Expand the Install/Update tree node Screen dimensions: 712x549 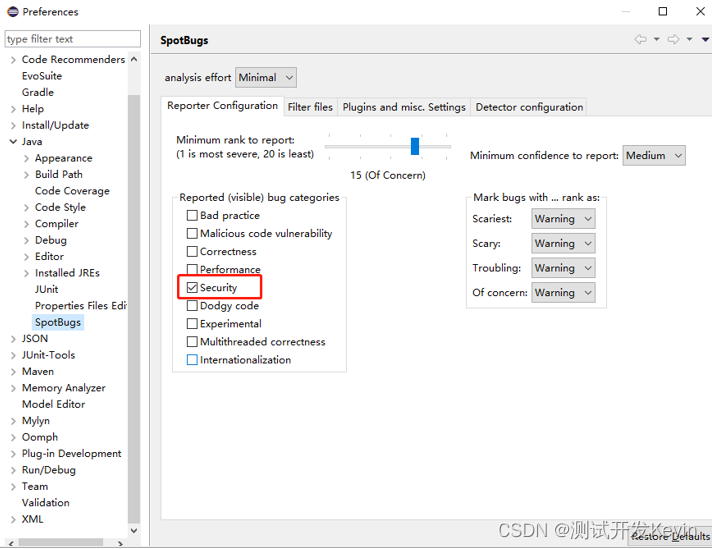pos(13,125)
